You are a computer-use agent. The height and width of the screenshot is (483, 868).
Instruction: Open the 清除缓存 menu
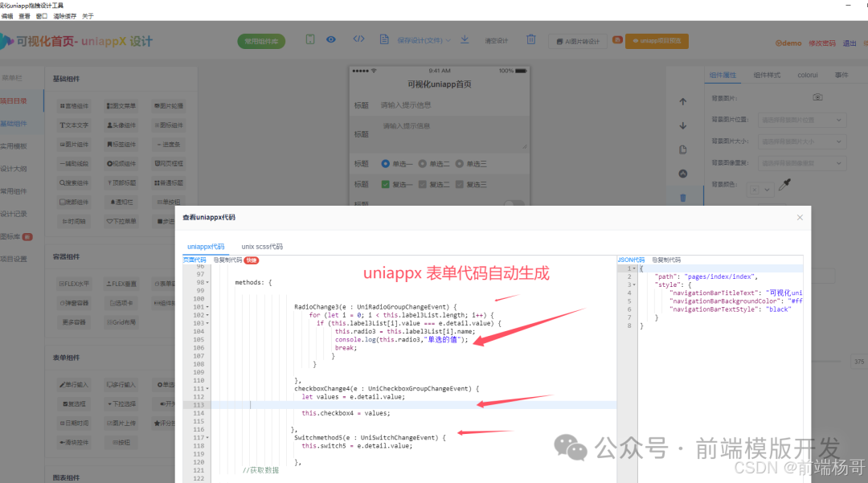pyautogui.click(x=65, y=16)
